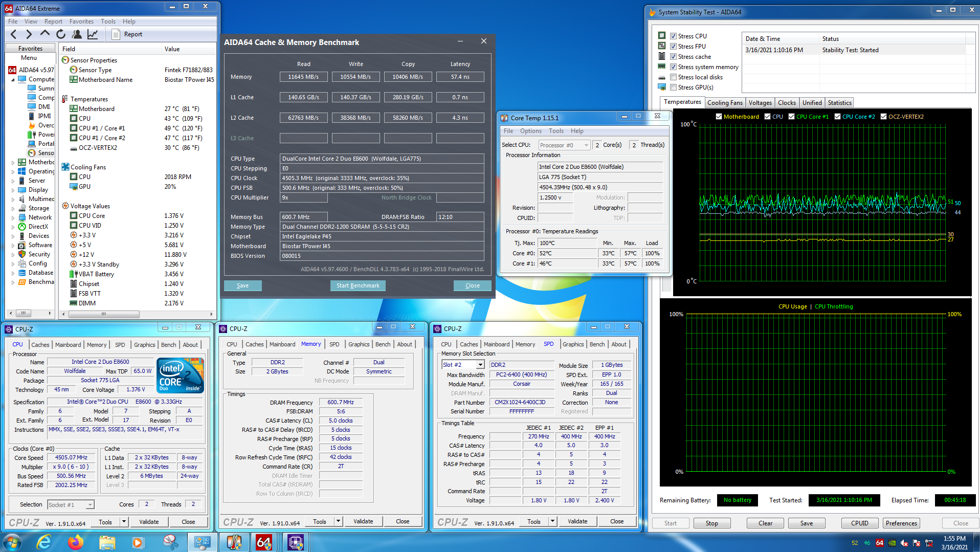980x552 pixels.
Task: Open Internet Explorer from the taskbar
Action: [44, 542]
